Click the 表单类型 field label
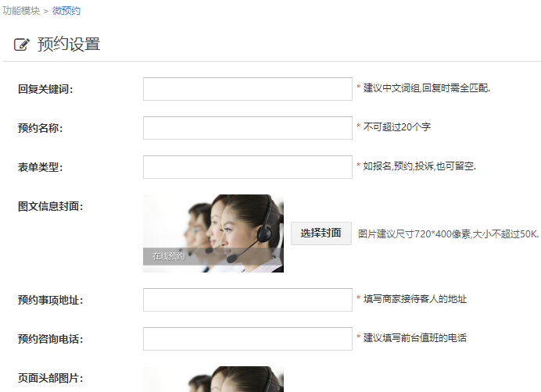The width and height of the screenshot is (541, 392). (x=40, y=167)
